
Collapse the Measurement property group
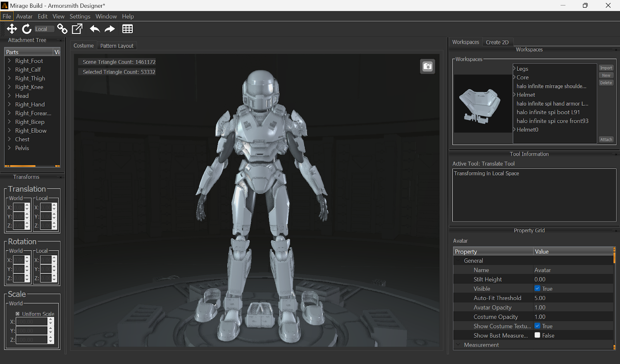(458, 345)
